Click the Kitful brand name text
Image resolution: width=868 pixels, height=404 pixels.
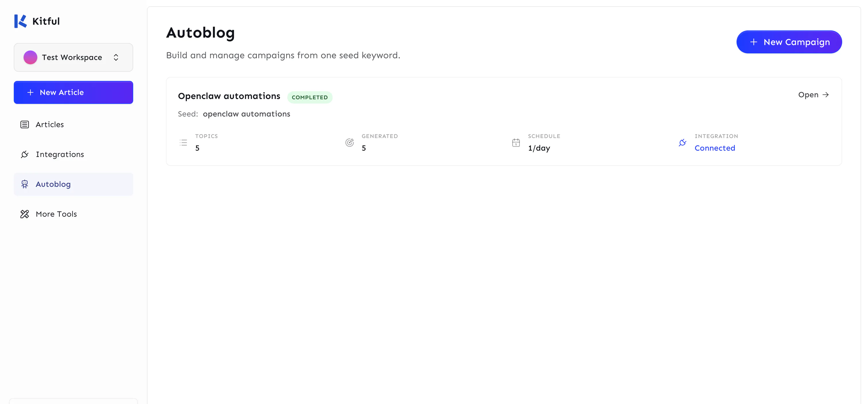(x=46, y=21)
